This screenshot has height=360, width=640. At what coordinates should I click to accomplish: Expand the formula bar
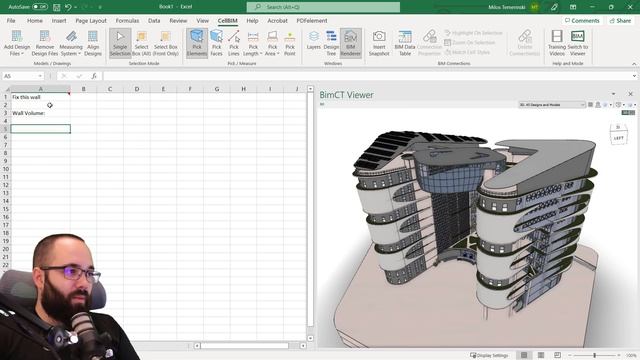[x=634, y=76]
